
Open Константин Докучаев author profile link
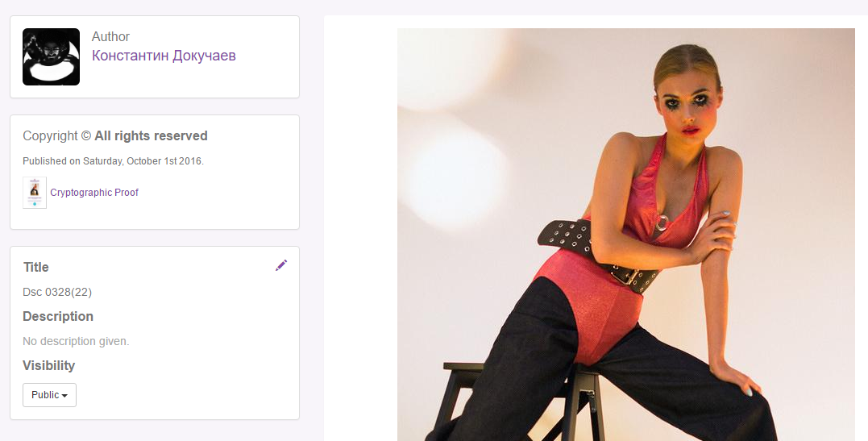click(164, 56)
